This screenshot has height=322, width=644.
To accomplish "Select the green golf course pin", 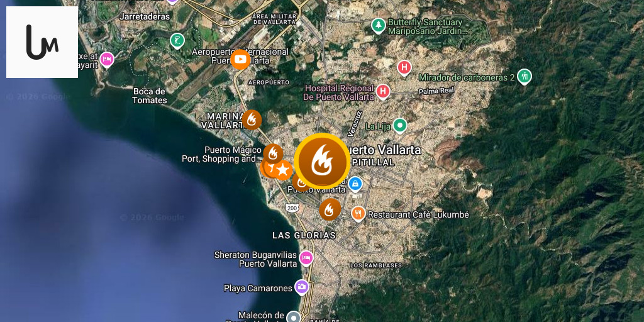I will 177,41.
